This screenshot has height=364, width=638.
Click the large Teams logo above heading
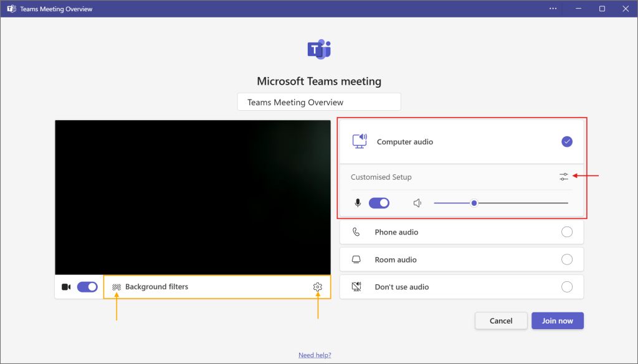[319, 50]
